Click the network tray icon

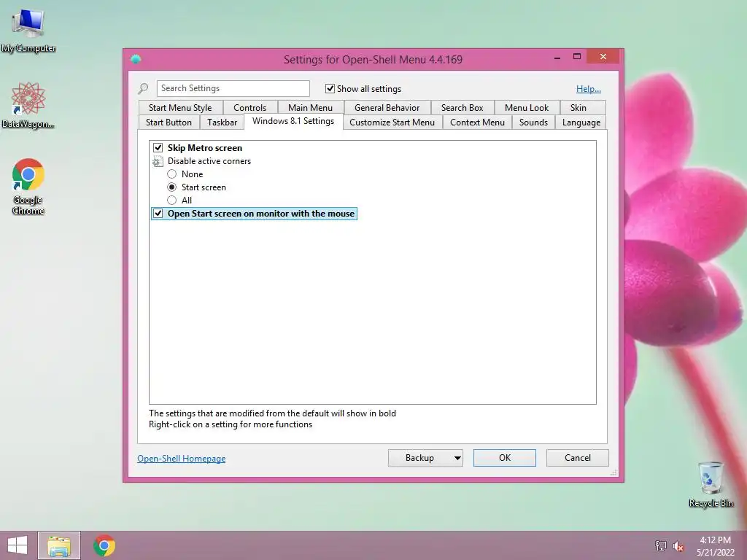point(661,545)
